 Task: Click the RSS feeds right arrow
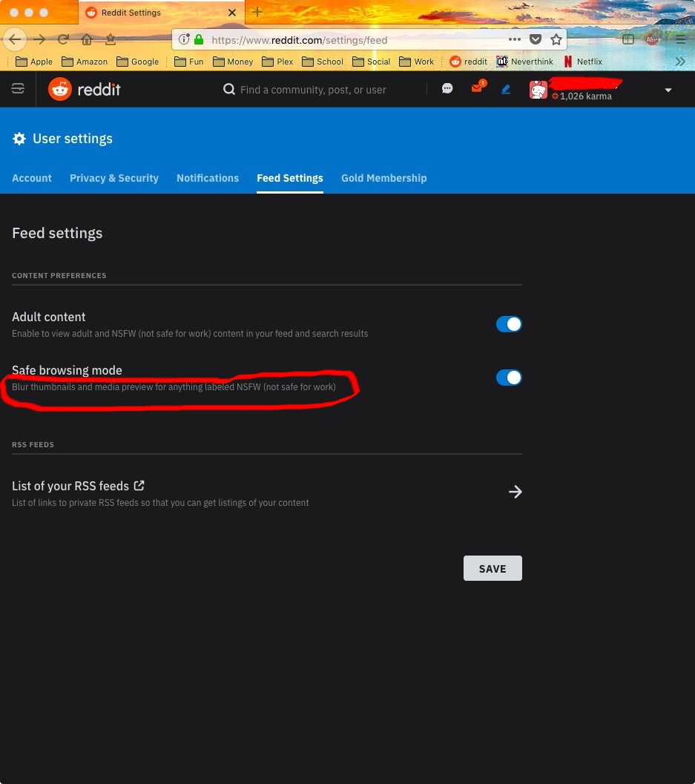pos(515,492)
